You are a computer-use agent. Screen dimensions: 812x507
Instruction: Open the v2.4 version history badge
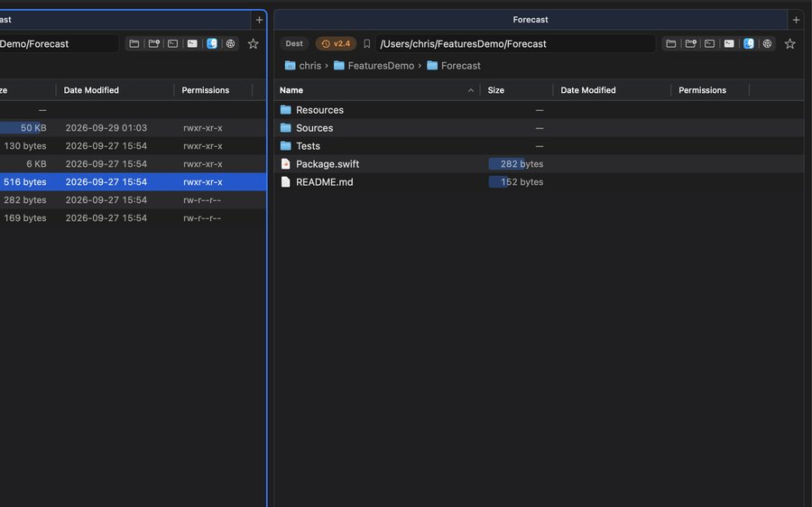click(336, 43)
